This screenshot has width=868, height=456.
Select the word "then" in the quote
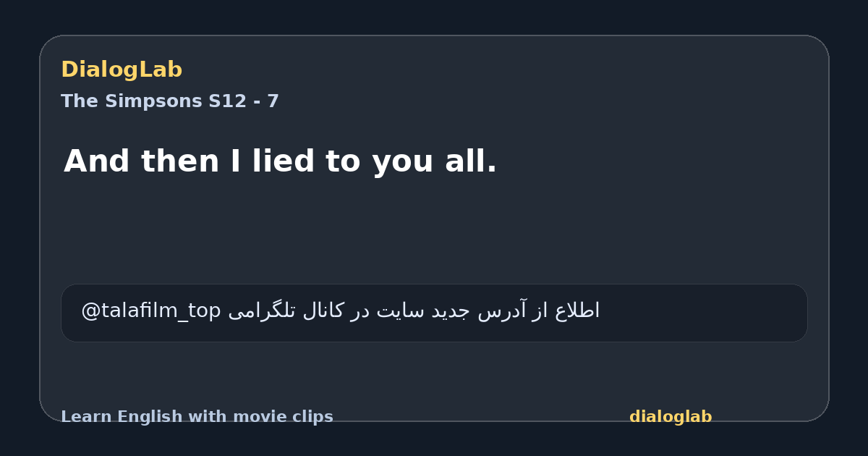point(179,161)
